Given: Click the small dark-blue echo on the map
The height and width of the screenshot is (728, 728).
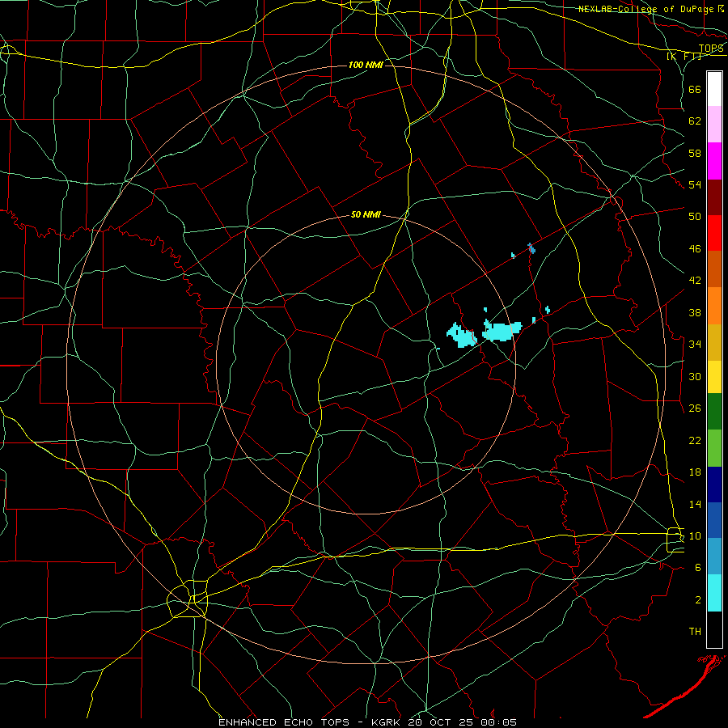Looking at the screenshot, I should pos(531,249).
